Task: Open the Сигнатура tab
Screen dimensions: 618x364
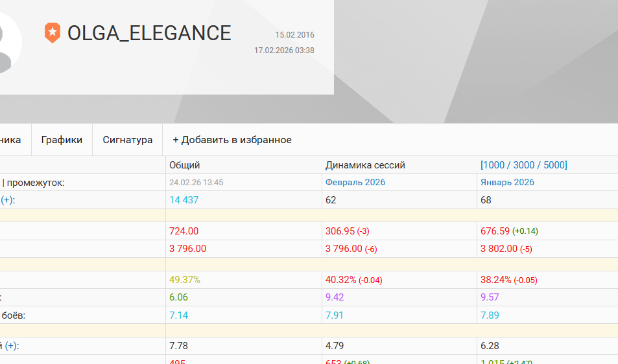Action: pyautogui.click(x=128, y=140)
